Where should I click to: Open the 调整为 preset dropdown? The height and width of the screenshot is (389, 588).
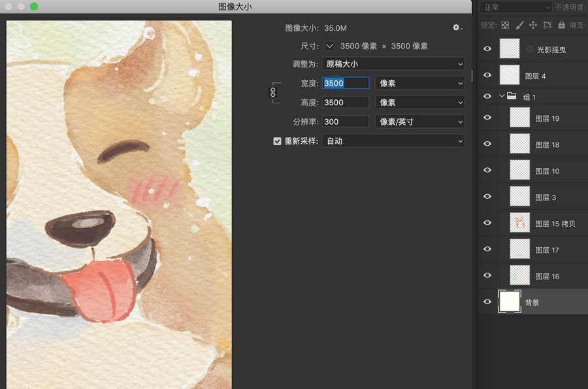pos(393,64)
